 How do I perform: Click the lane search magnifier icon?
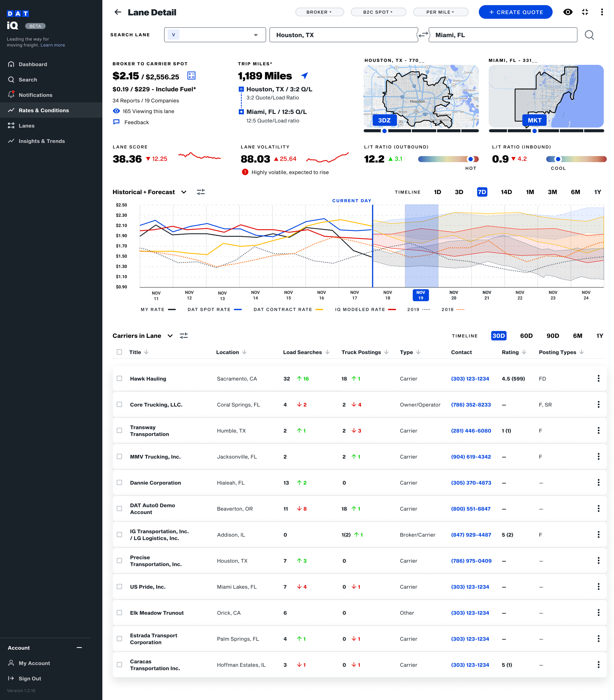click(589, 35)
